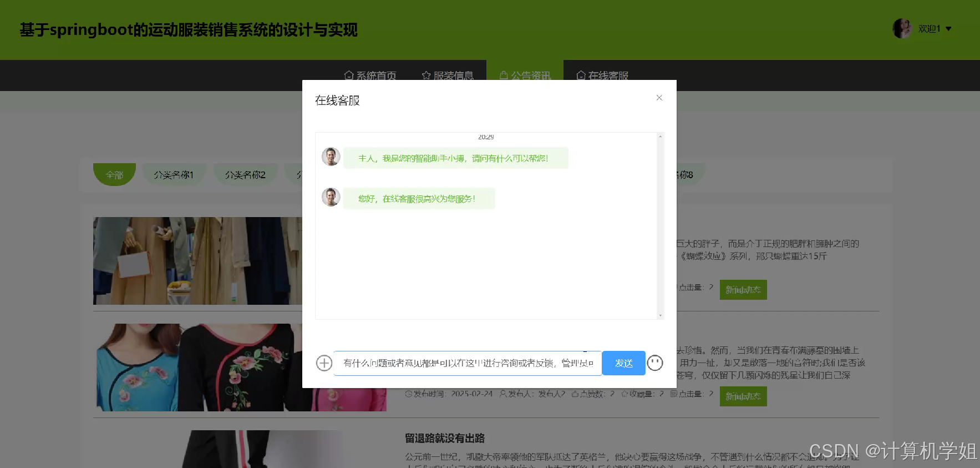980x468 pixels.
Task: Open the 系统首页 navigation tab
Action: pos(370,76)
